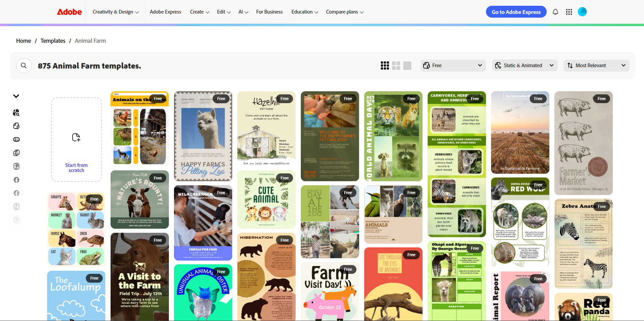Image resolution: width=644 pixels, height=321 pixels.
Task: Click the Facebook post filter icon in sidebar
Action: (x=16, y=180)
